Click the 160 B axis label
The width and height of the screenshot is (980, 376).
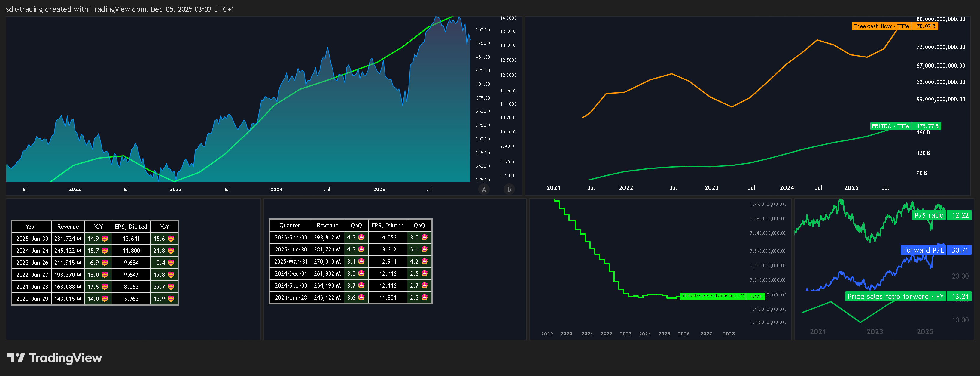(x=923, y=133)
